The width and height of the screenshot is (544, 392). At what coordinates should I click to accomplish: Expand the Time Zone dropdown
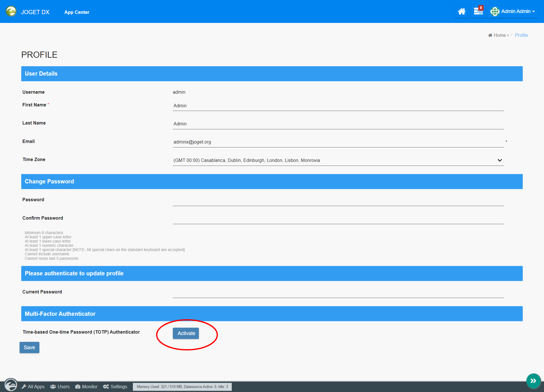[x=338, y=160]
